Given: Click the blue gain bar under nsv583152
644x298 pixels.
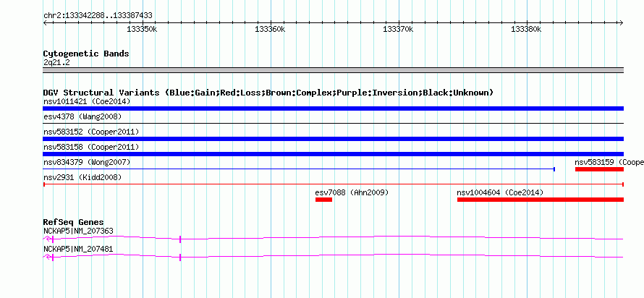Looking at the screenshot, I should point(333,139).
